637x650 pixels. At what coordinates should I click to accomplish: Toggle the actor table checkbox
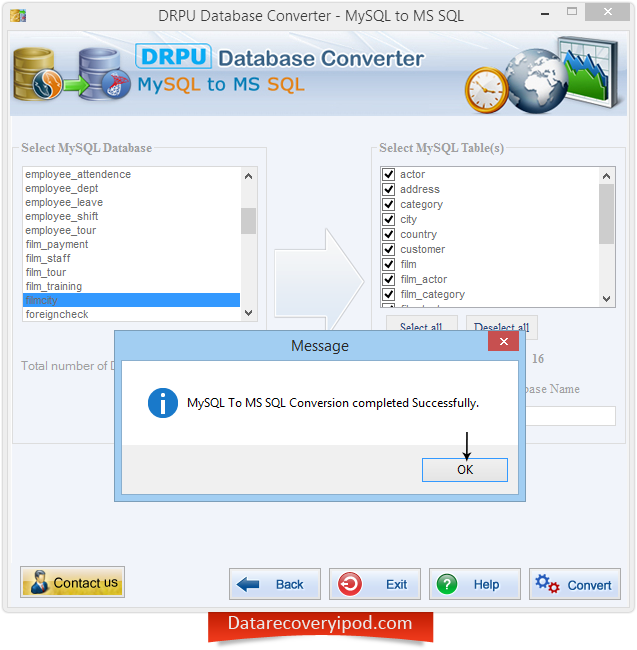pyautogui.click(x=388, y=174)
